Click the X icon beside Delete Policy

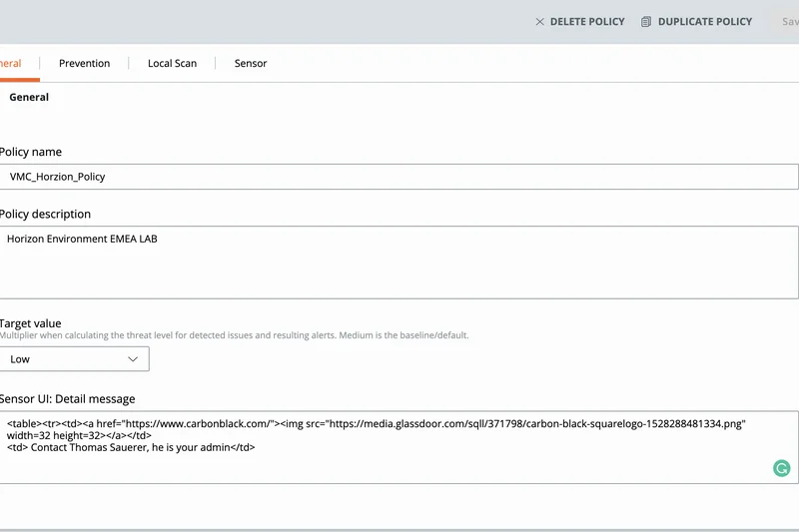pyautogui.click(x=539, y=22)
